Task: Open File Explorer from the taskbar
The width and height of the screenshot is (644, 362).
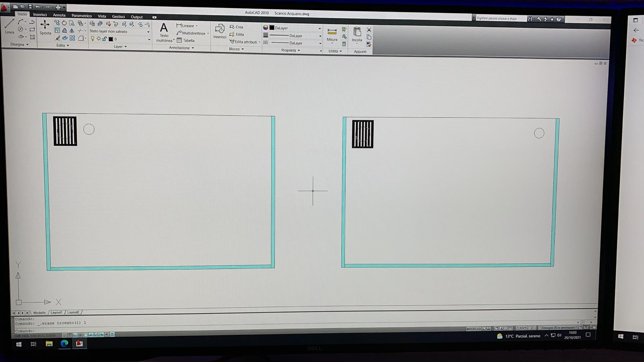Action: click(x=49, y=344)
